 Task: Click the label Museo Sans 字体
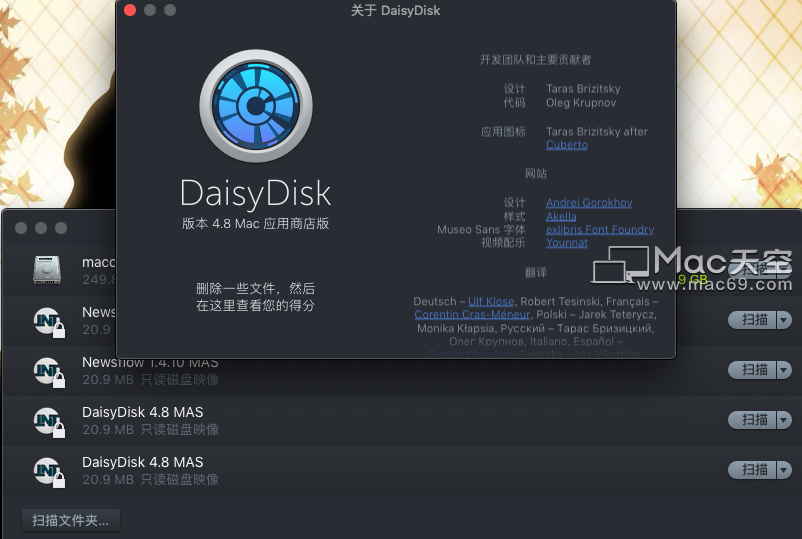pos(481,230)
